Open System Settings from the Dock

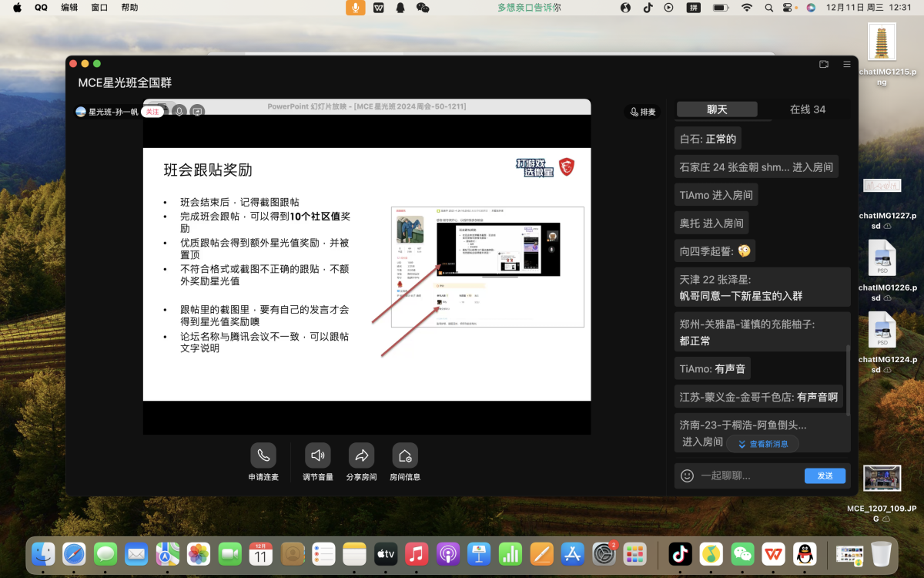coord(604,553)
